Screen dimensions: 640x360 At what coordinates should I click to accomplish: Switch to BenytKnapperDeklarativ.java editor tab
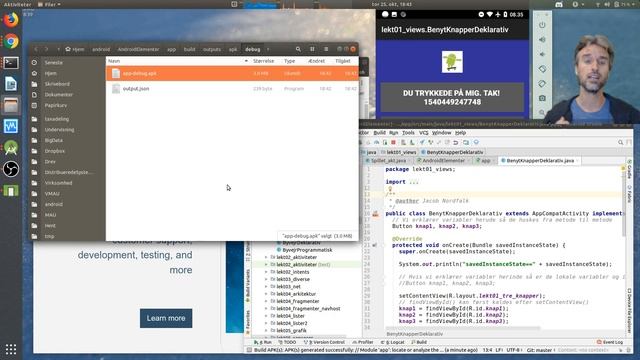pos(540,161)
